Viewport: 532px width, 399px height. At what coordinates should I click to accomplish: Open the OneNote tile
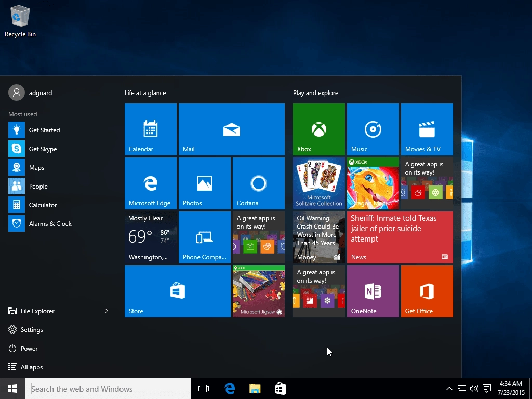point(373,291)
